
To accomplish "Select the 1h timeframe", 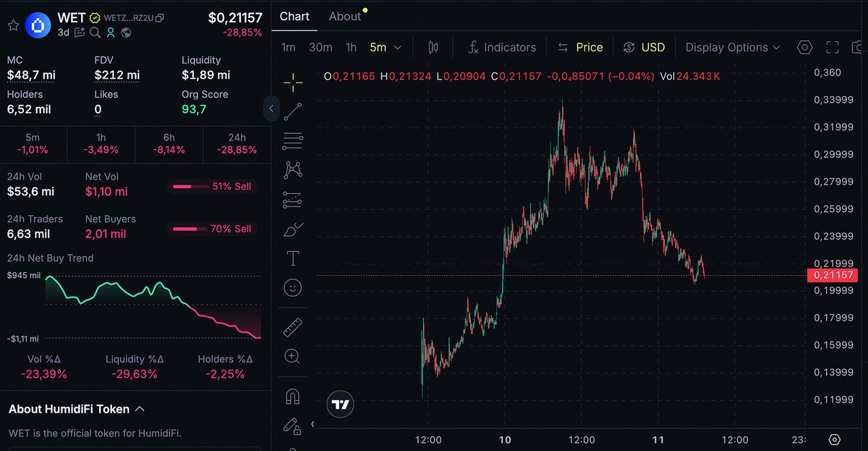I will [351, 47].
